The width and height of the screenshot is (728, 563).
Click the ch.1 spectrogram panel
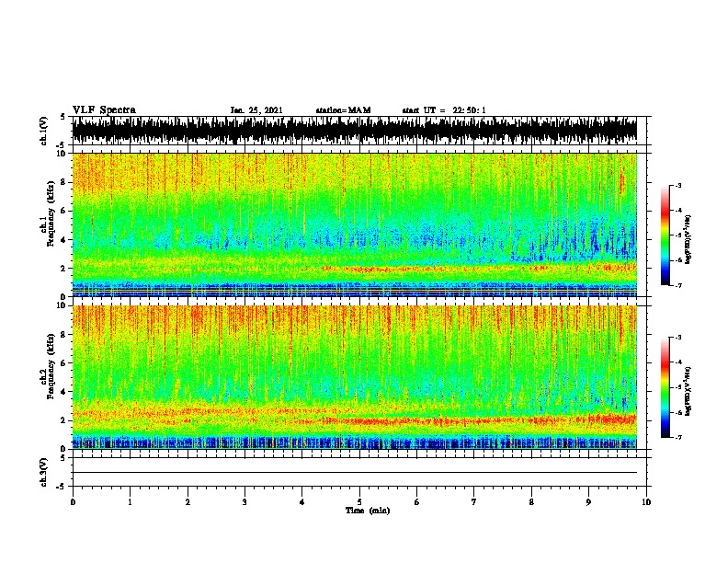(355, 224)
